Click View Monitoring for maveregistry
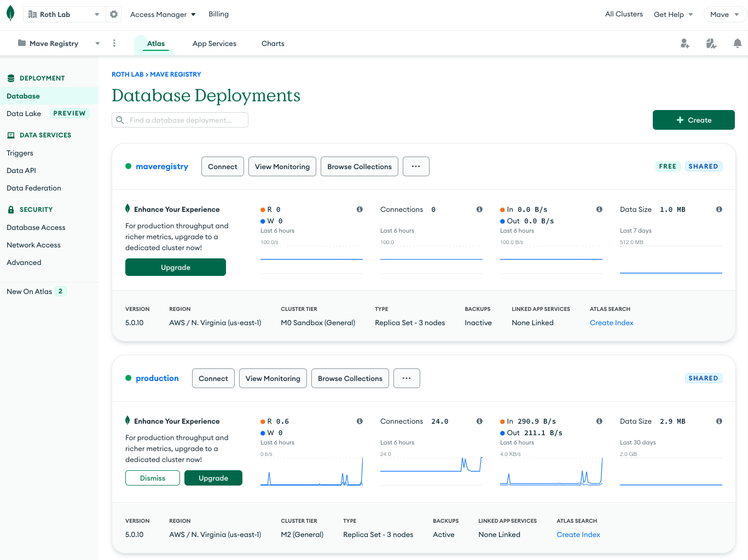 [x=282, y=166]
